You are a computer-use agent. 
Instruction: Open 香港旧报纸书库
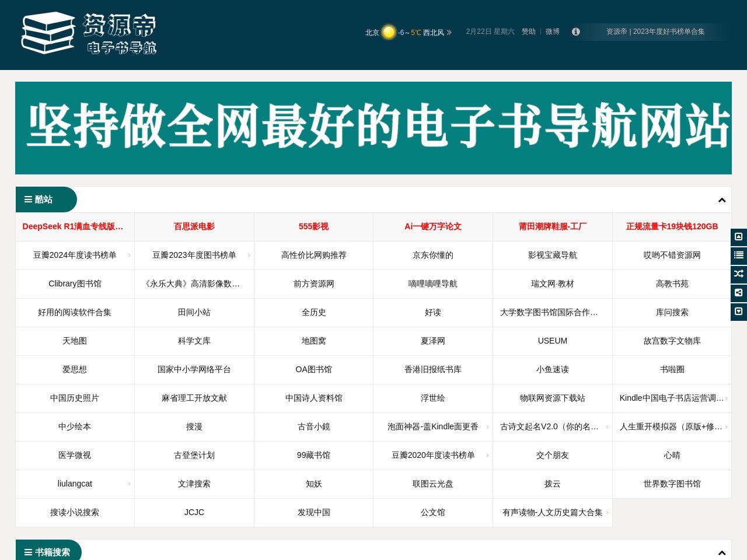pos(433,369)
